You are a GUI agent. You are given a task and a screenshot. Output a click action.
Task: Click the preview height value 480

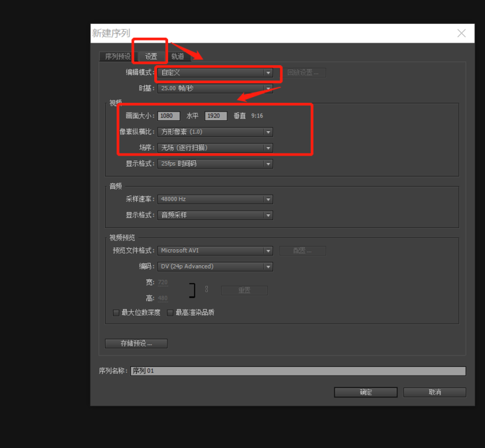pos(163,298)
